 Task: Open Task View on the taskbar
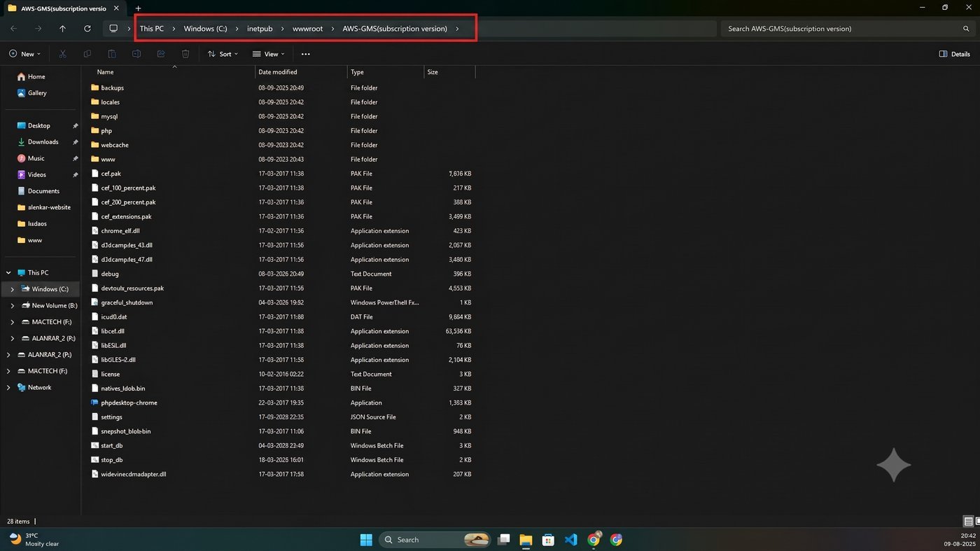503,539
